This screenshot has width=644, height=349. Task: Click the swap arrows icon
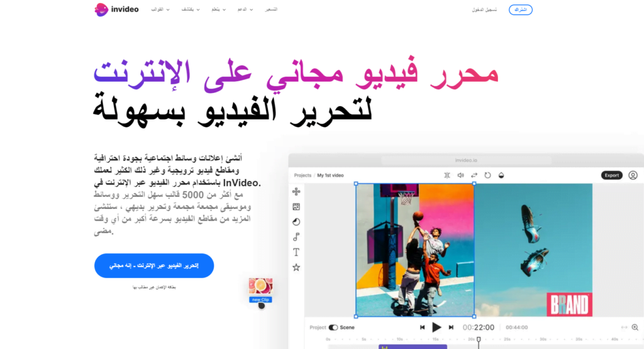(x=474, y=175)
